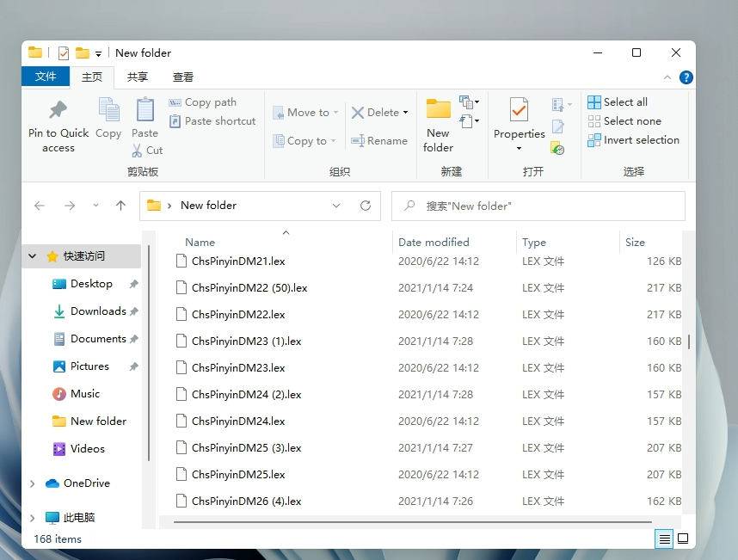Viewport: 738px width, 560px height.
Task: Switch to large thumbnails view
Action: click(x=683, y=538)
